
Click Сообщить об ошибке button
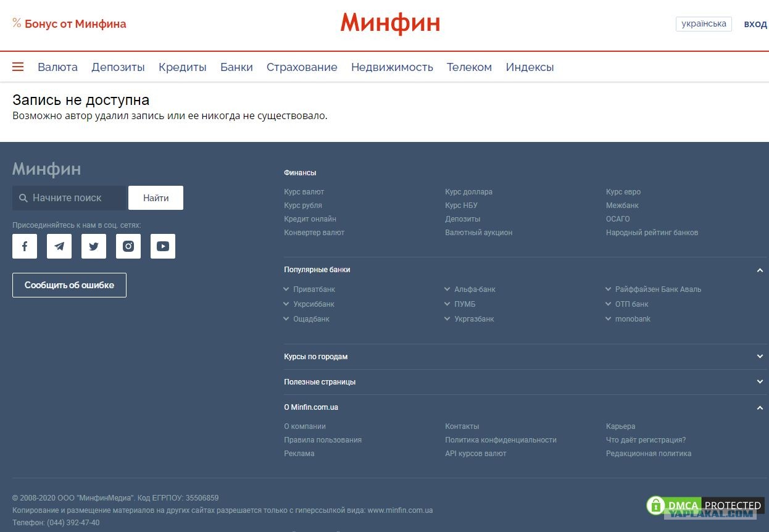(69, 285)
